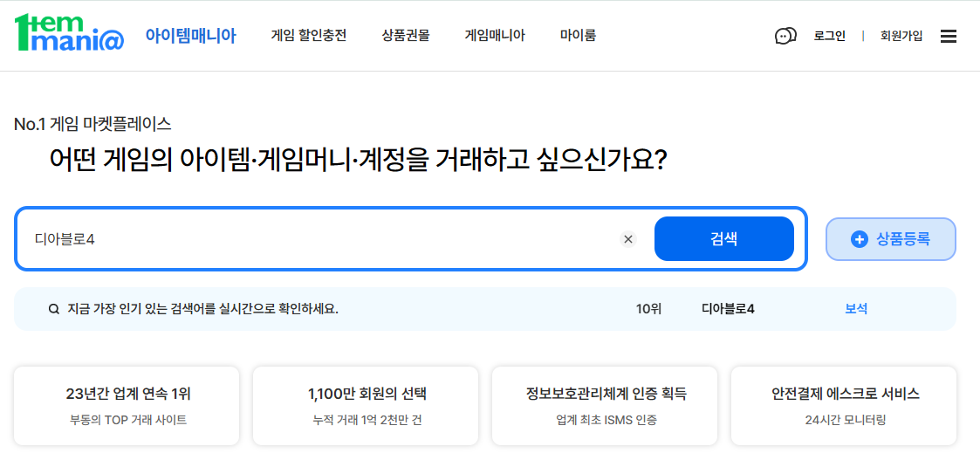Click the Itemmania logo
980x467 pixels.
[69, 32]
